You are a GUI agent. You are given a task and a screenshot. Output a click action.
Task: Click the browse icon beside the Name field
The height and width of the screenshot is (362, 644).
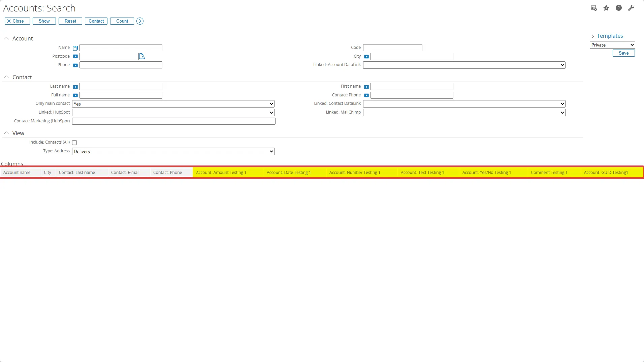click(x=75, y=48)
